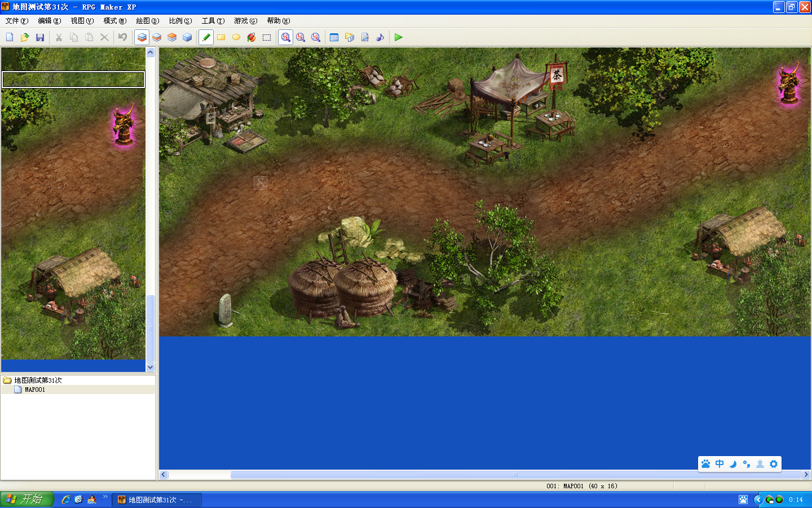
Task: Open the Sound Test music note
Action: click(x=380, y=37)
